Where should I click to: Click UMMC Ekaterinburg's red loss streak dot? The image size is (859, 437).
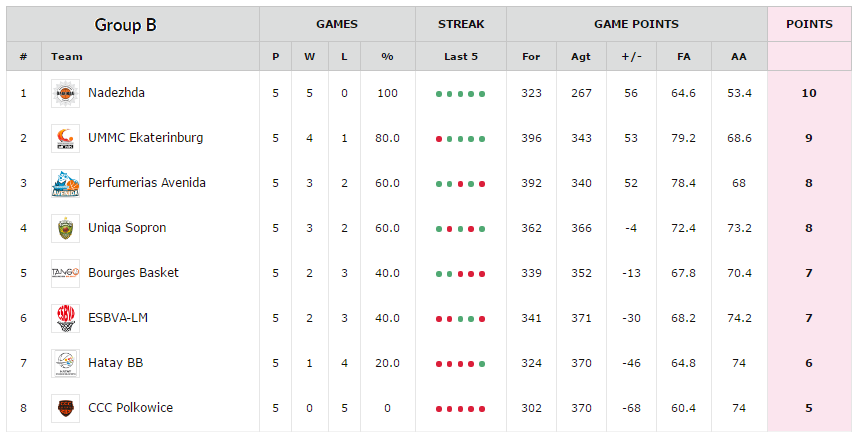click(x=439, y=139)
